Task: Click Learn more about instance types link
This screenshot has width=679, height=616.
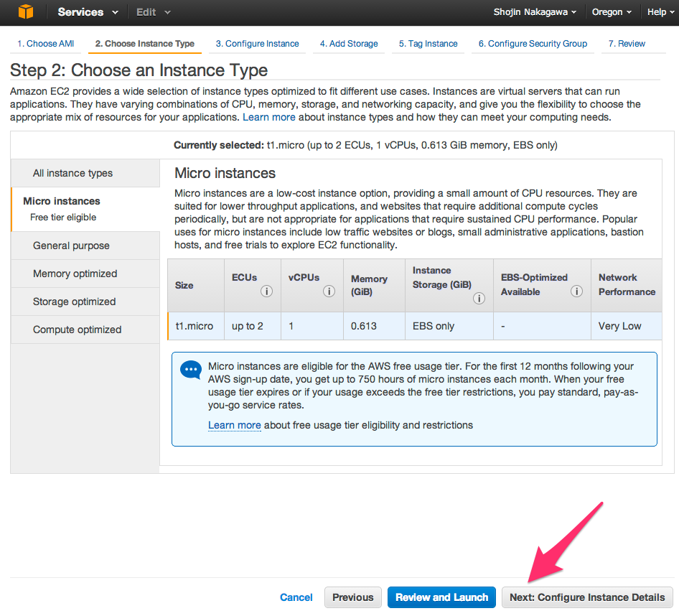Action: click(268, 118)
